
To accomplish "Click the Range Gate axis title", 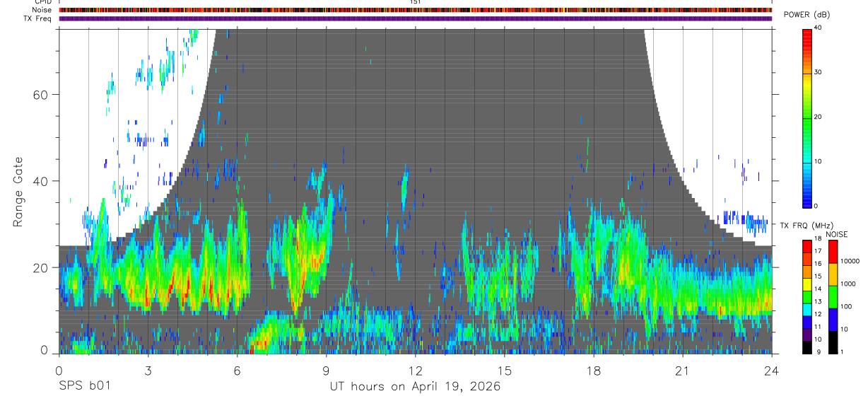I will [x=18, y=192].
